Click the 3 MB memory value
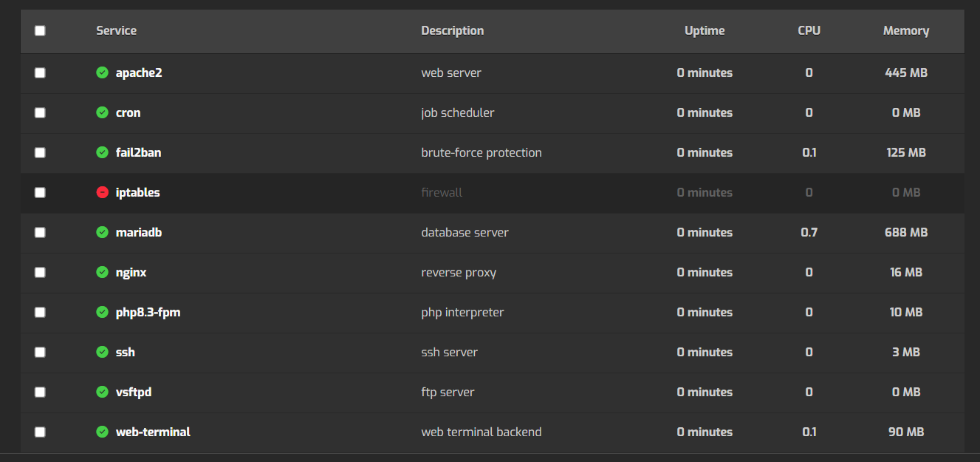980x462 pixels. (x=906, y=352)
